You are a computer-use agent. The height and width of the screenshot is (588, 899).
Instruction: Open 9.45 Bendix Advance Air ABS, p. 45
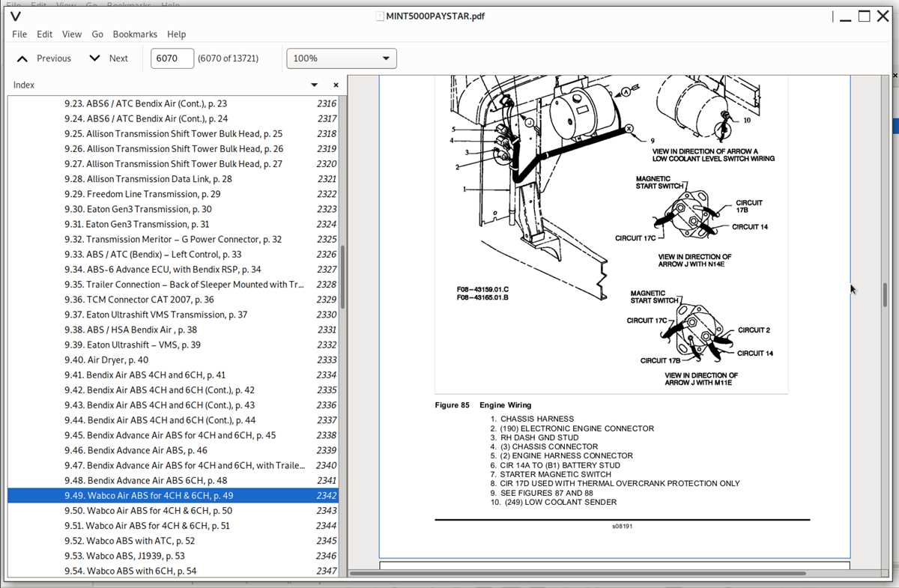pyautogui.click(x=173, y=435)
